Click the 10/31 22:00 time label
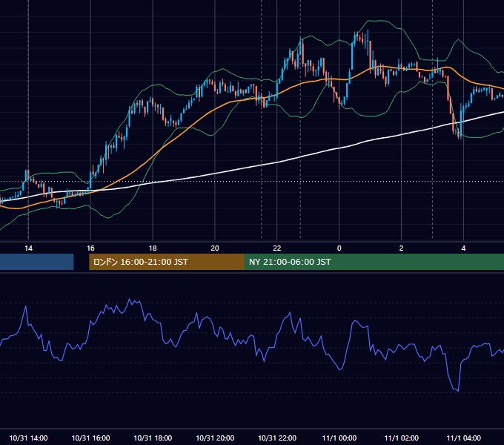This screenshot has height=445, width=504. [x=277, y=438]
